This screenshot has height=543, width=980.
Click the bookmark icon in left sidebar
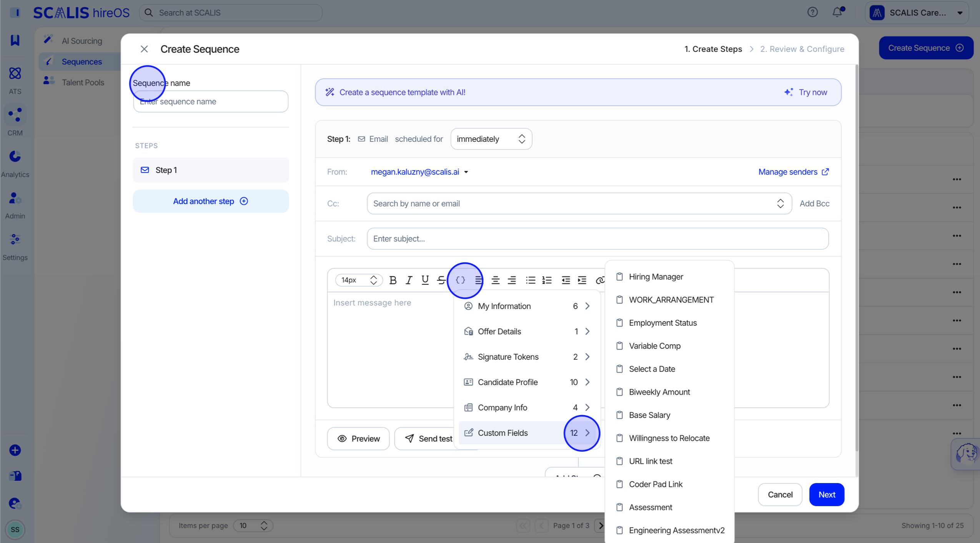point(15,40)
